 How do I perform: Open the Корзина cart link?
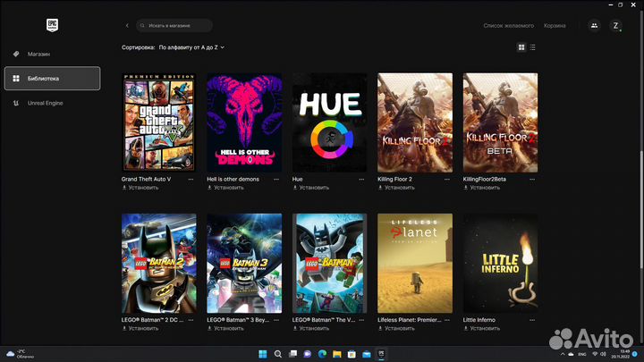coord(555,25)
